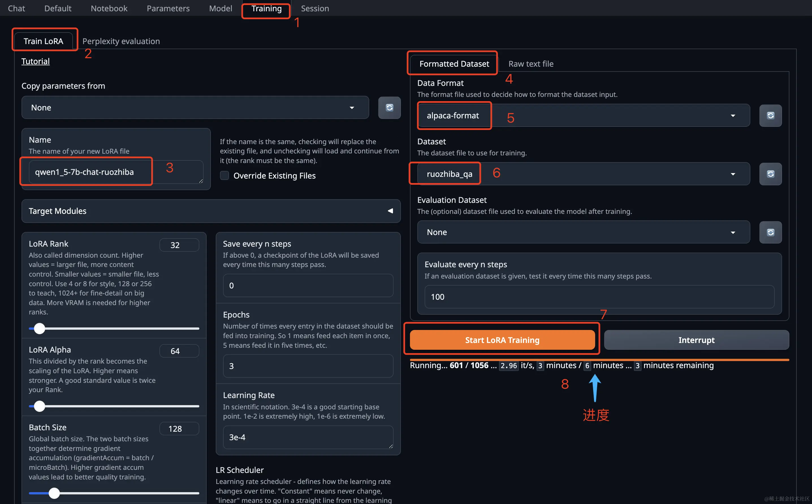
Task: Open the Perplexity evaluation tab
Action: click(121, 41)
